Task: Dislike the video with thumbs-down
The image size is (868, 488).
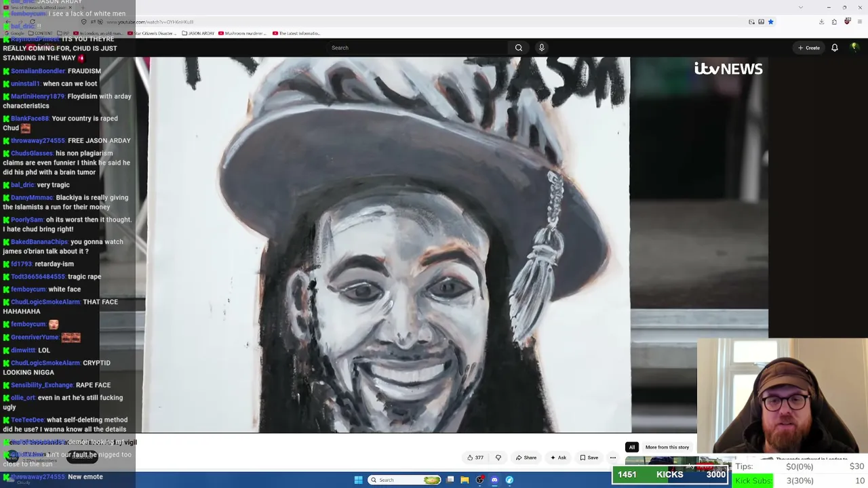Action: click(498, 457)
